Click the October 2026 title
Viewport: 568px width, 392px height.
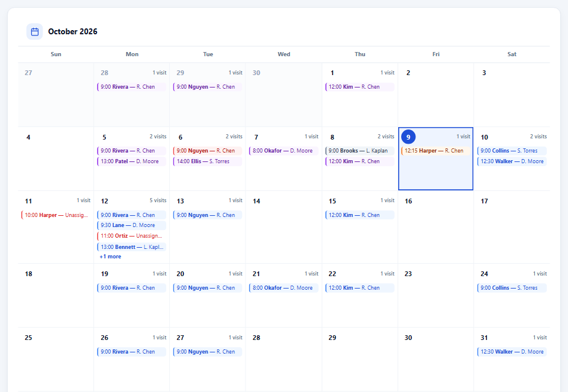73,32
